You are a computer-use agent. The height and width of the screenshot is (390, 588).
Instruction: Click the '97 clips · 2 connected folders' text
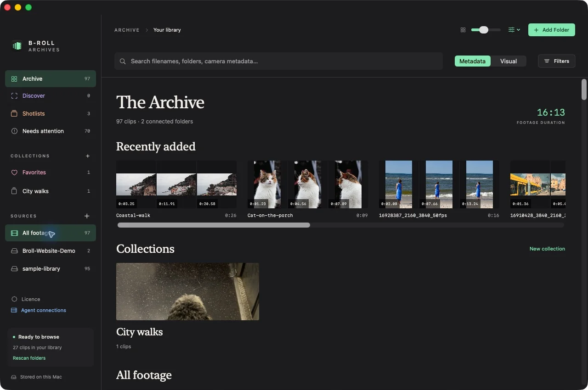coord(154,122)
